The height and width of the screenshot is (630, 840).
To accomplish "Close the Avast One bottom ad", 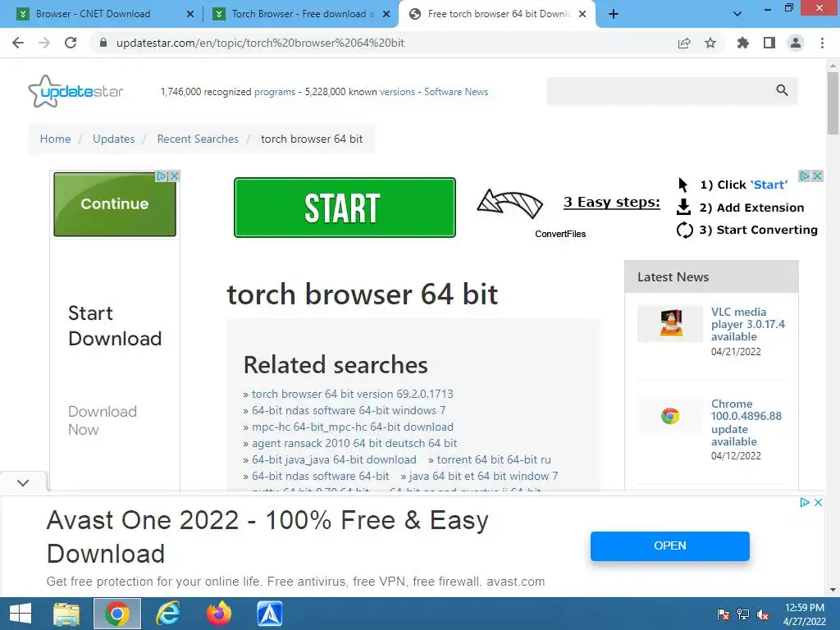I will (x=818, y=503).
